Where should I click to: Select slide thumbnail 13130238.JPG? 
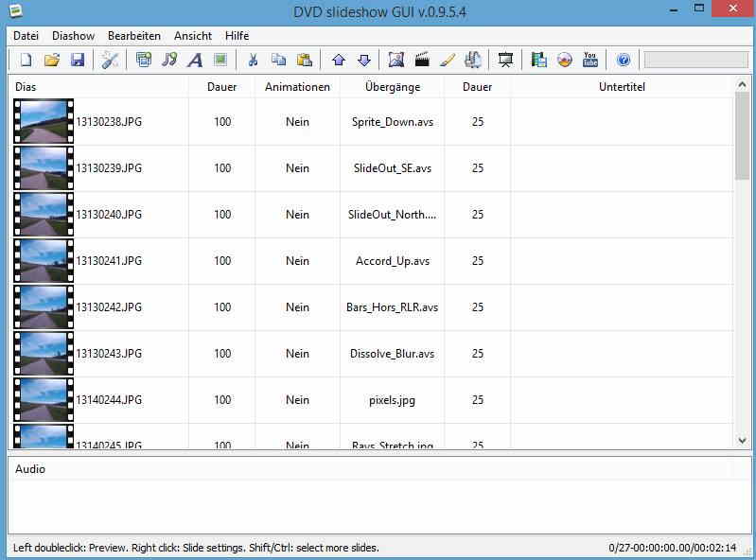tap(44, 122)
